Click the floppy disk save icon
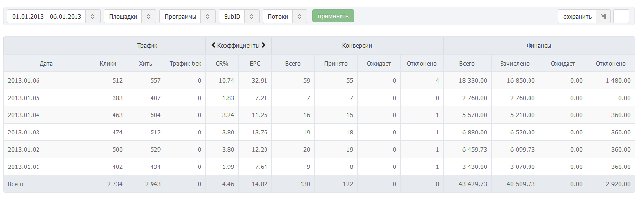This screenshot has width=644, height=200. (x=603, y=16)
